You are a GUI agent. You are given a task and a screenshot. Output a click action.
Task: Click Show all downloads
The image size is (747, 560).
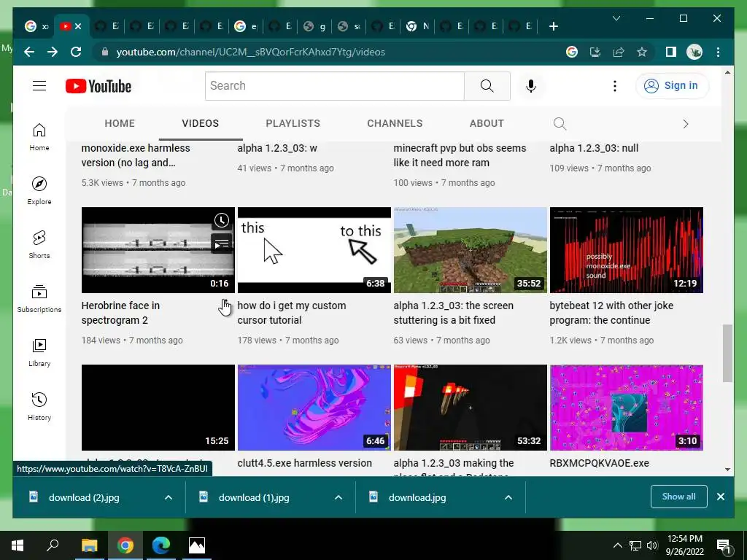click(x=678, y=497)
